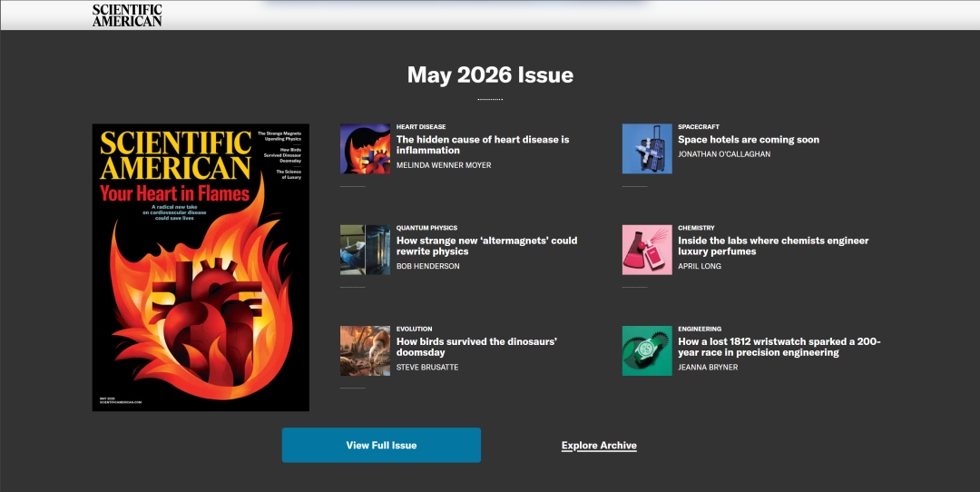This screenshot has height=492, width=980.
Task: Click author name Jeanna Bryner
Action: point(708,368)
